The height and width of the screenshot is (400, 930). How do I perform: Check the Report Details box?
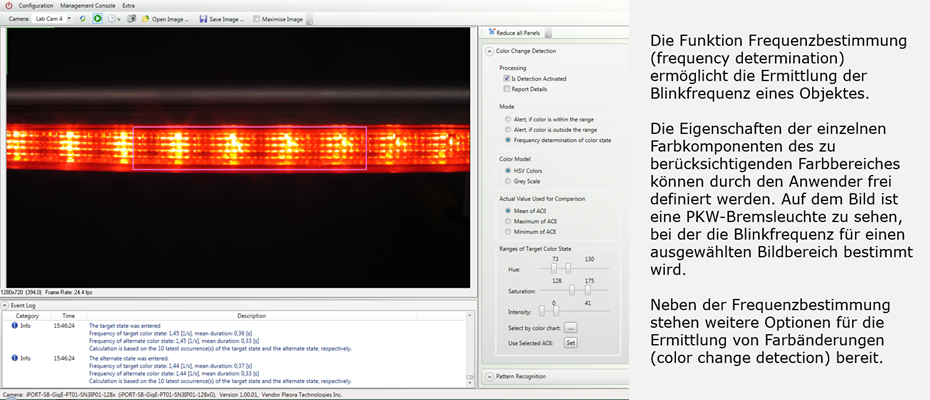click(x=507, y=89)
